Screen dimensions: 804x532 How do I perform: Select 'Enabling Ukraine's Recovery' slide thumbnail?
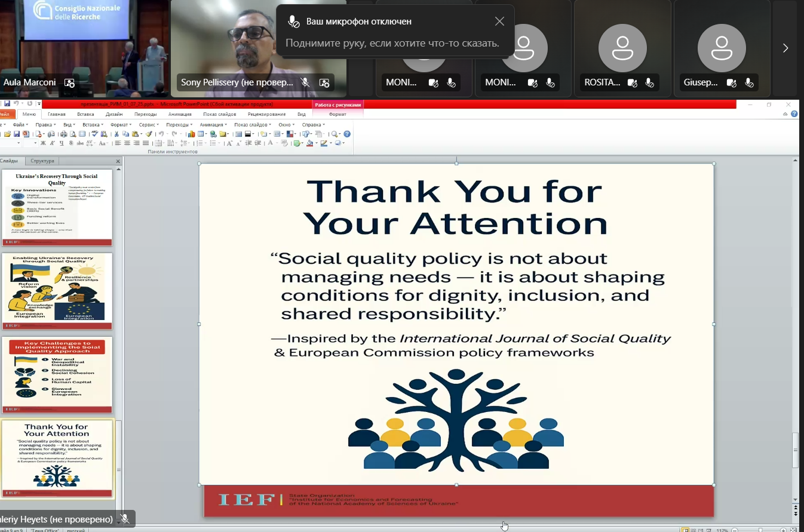coord(57,291)
